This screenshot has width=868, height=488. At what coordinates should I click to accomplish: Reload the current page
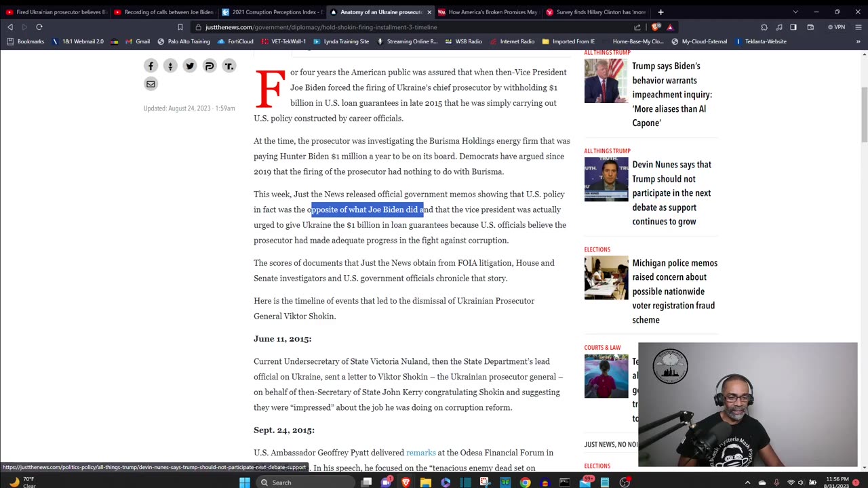(39, 27)
